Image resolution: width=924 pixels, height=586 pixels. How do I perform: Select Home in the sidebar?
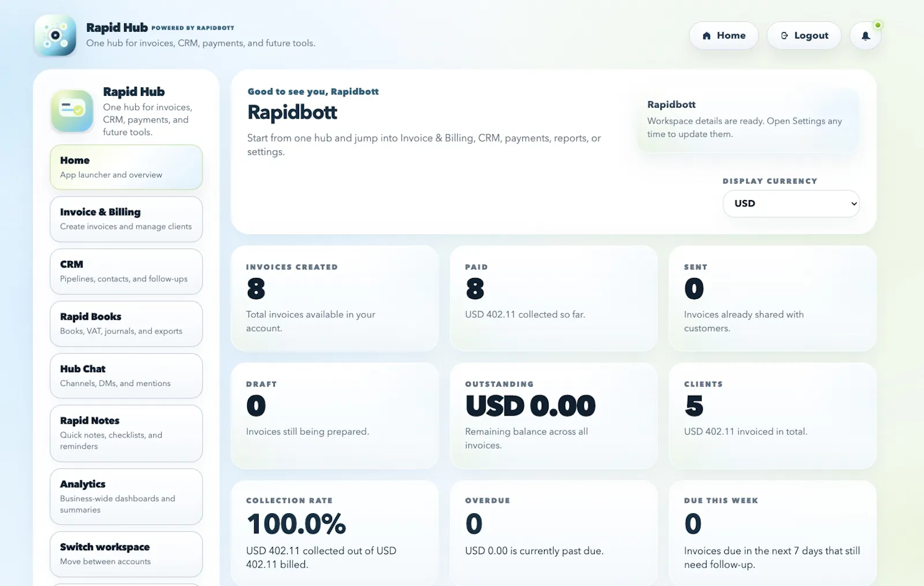126,167
